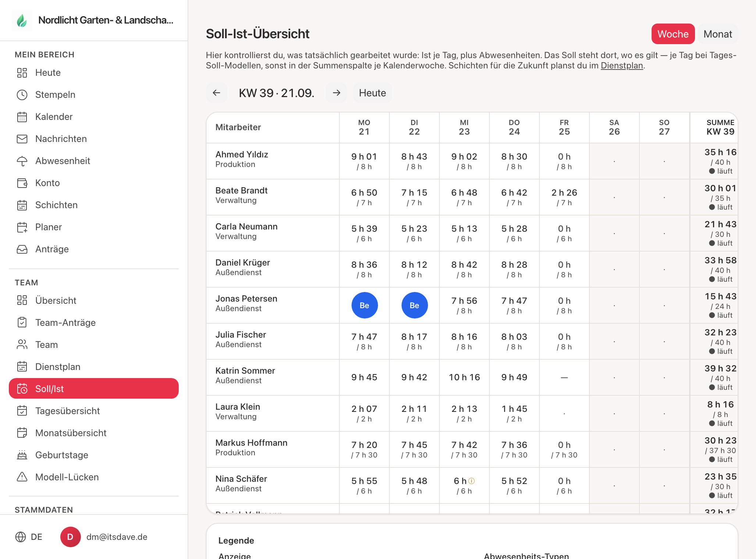Viewport: 756px width, 559px height.
Task: Click the Geburtstage cake icon
Action: [x=22, y=455]
